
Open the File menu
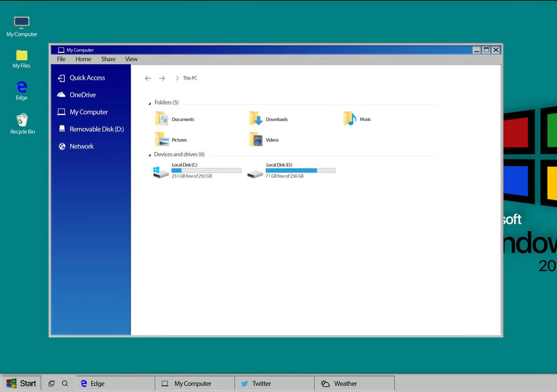point(61,59)
